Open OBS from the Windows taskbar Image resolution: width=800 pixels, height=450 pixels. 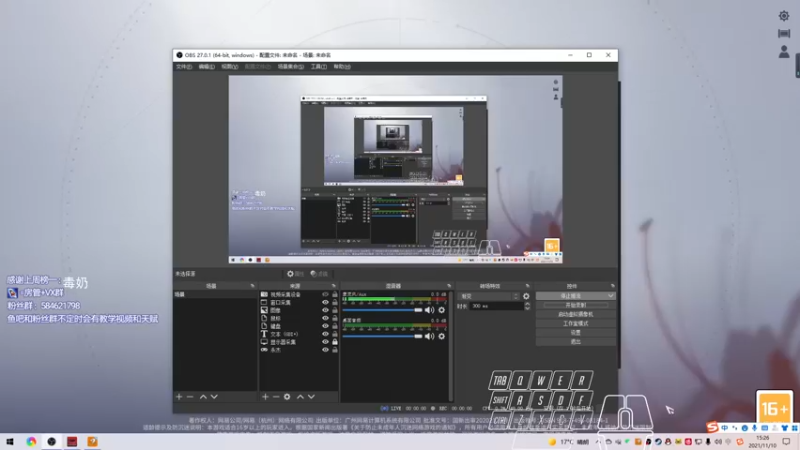(52, 442)
